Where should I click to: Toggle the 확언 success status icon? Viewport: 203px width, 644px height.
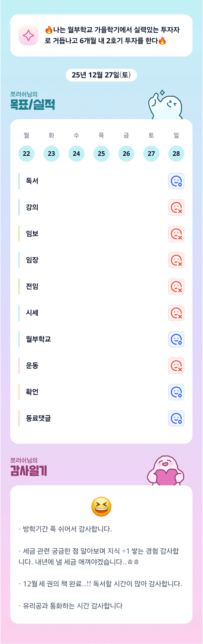[x=176, y=392]
